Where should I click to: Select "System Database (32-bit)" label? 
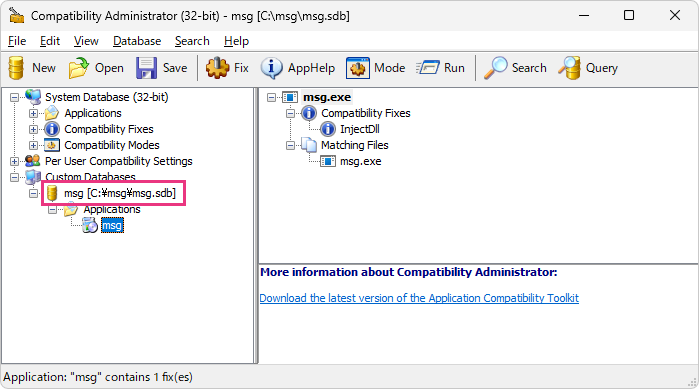(107, 97)
